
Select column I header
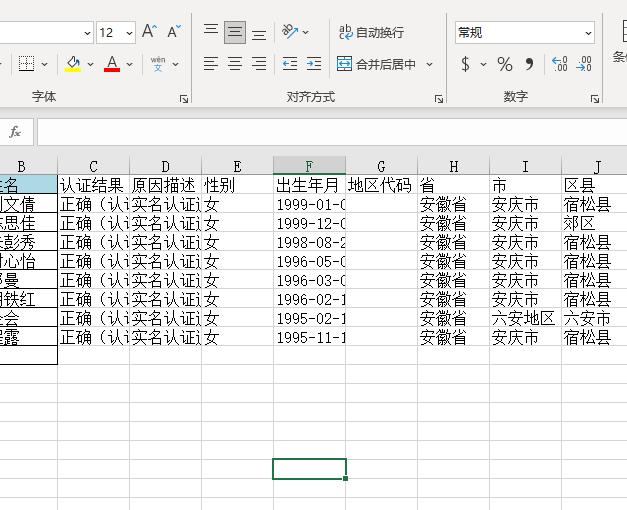coord(525,166)
